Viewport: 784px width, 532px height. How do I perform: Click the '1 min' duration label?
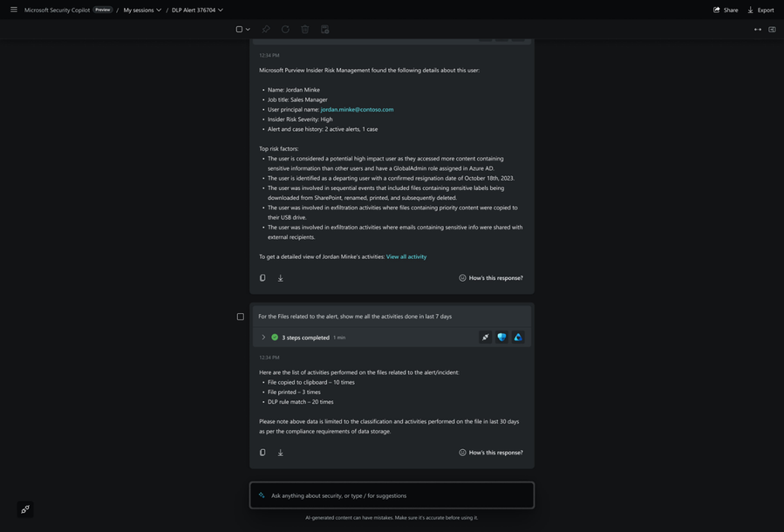[x=339, y=338]
